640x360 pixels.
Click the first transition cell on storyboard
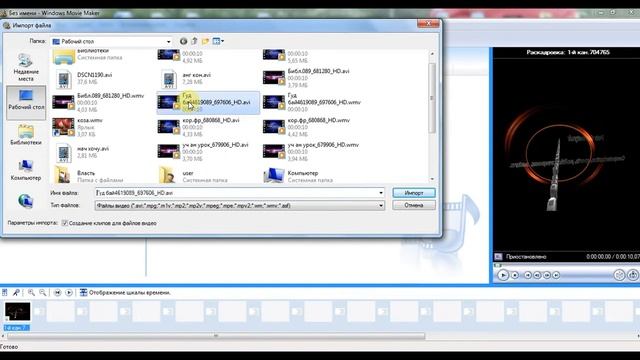pyautogui.click(x=39, y=311)
